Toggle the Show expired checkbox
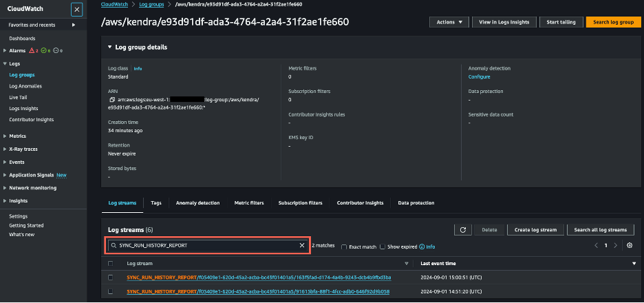Screen dimensions: 644x303 (383, 247)
